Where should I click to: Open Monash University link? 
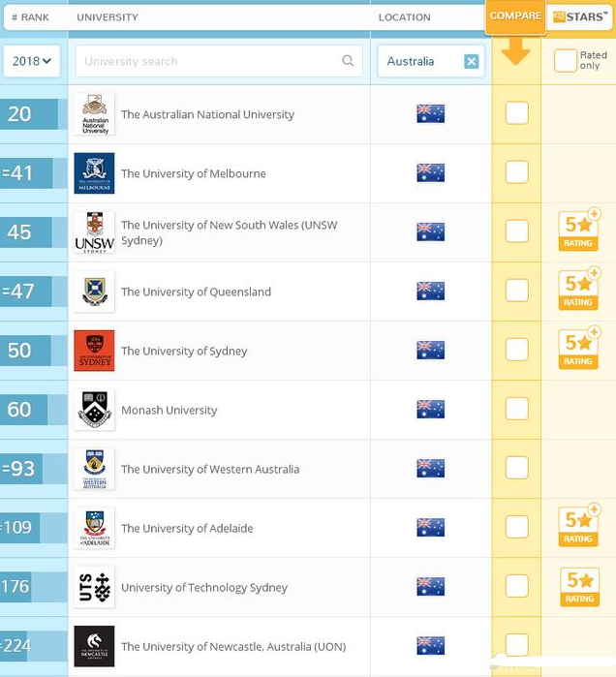tap(169, 411)
